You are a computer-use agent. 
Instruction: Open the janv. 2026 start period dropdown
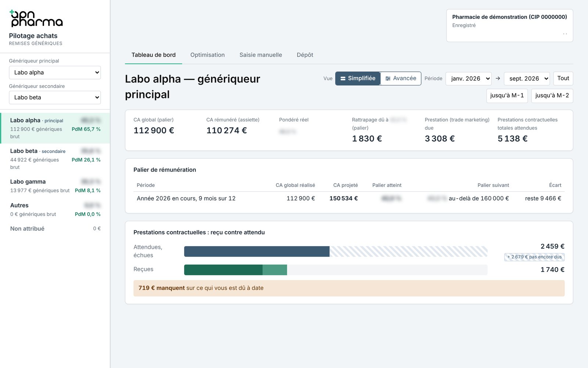tap(469, 78)
